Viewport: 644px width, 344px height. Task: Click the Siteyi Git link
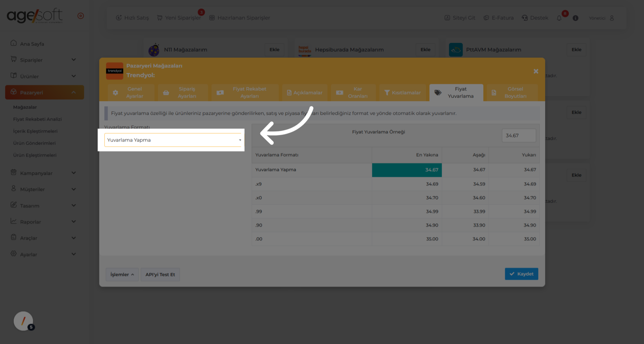tap(460, 18)
